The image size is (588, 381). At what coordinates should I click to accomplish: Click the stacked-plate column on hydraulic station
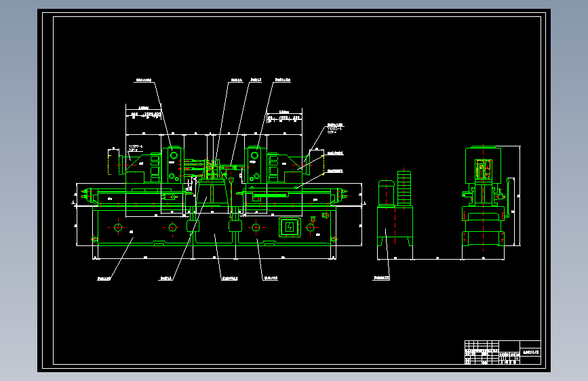[x=404, y=188]
